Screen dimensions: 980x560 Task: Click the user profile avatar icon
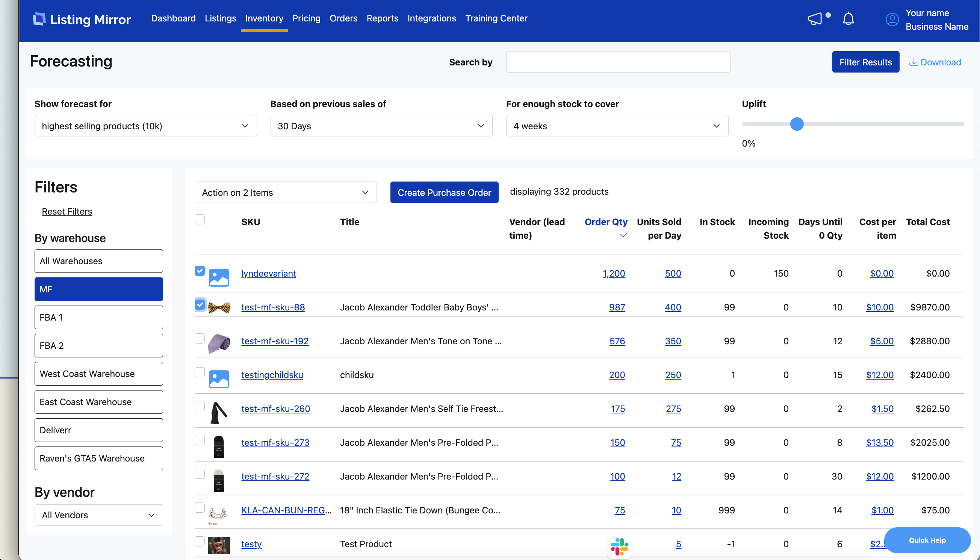coord(892,19)
